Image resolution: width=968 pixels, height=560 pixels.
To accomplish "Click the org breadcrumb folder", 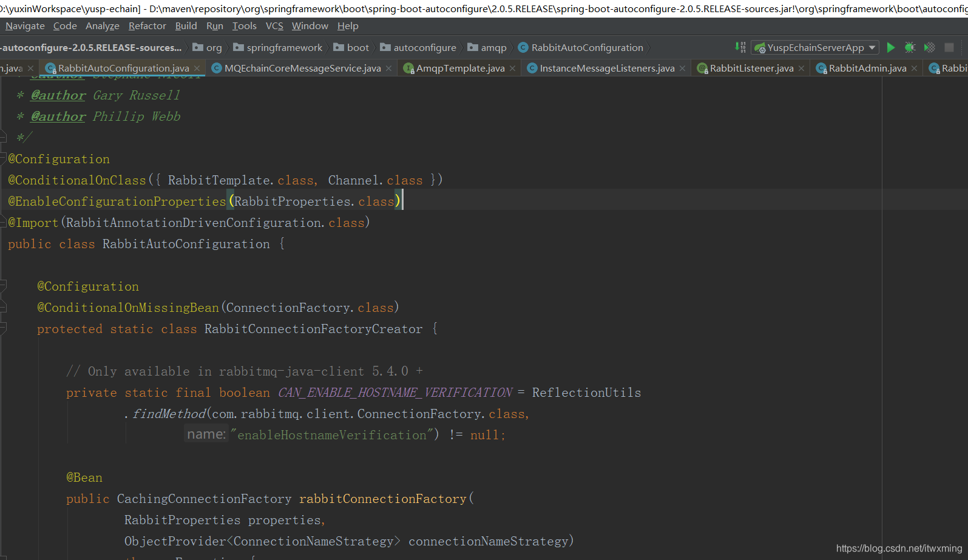I will (x=208, y=47).
